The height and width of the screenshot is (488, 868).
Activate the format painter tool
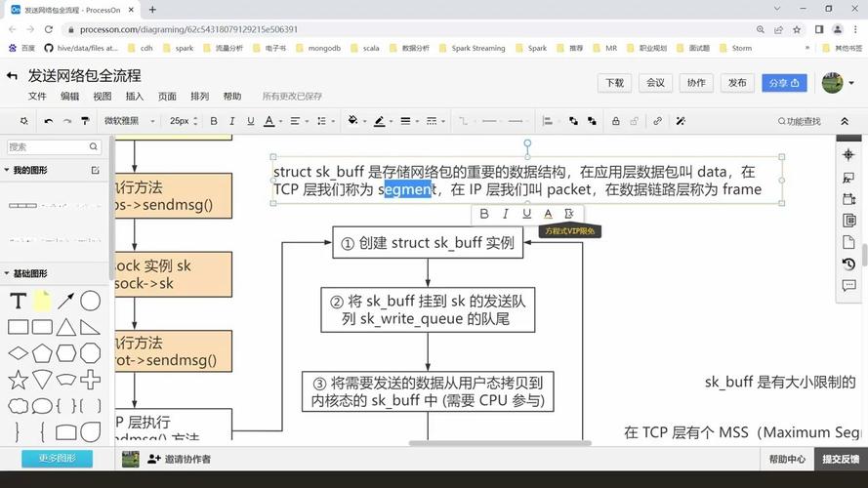(x=85, y=121)
